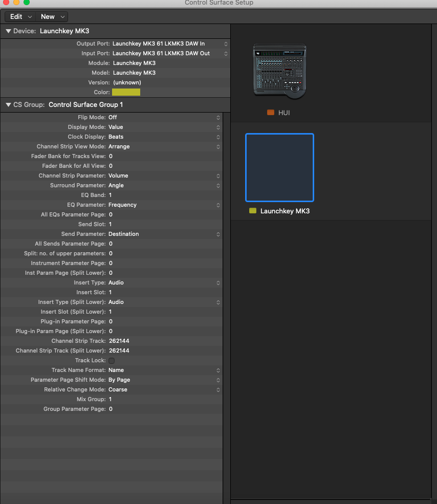The height and width of the screenshot is (504, 437).
Task: Open the New menu
Action: point(52,17)
